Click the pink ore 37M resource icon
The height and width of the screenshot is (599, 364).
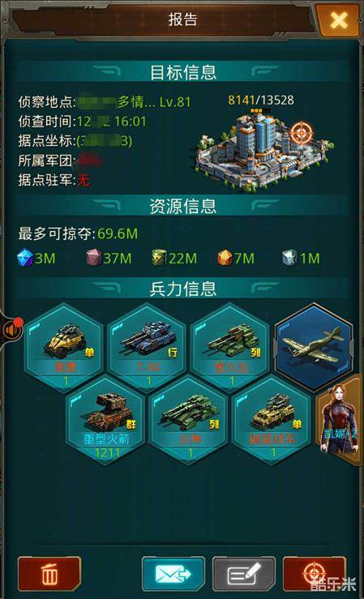pos(93,258)
